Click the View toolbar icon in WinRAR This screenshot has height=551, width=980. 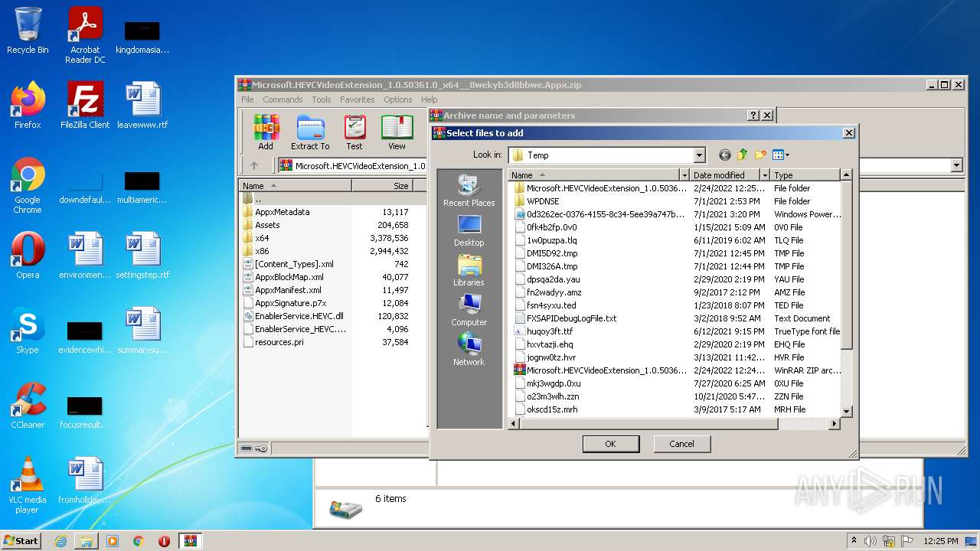coord(397,132)
